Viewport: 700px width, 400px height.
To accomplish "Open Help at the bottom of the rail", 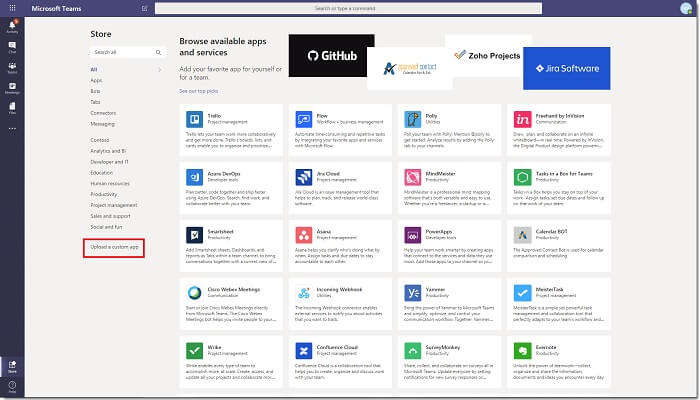I will click(x=12, y=387).
